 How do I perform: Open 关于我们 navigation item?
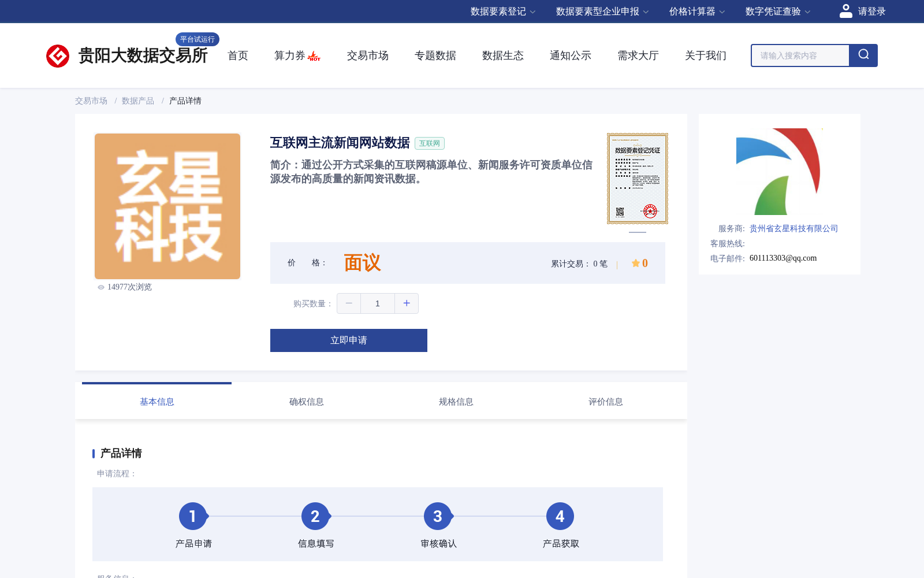tap(706, 55)
